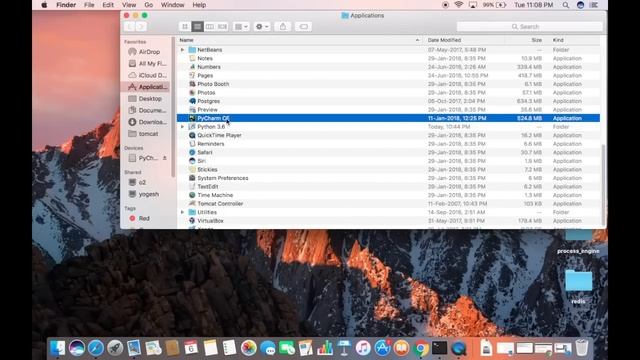
Task: Open the arrange-by dropdown in toolbar
Action: [241, 27]
